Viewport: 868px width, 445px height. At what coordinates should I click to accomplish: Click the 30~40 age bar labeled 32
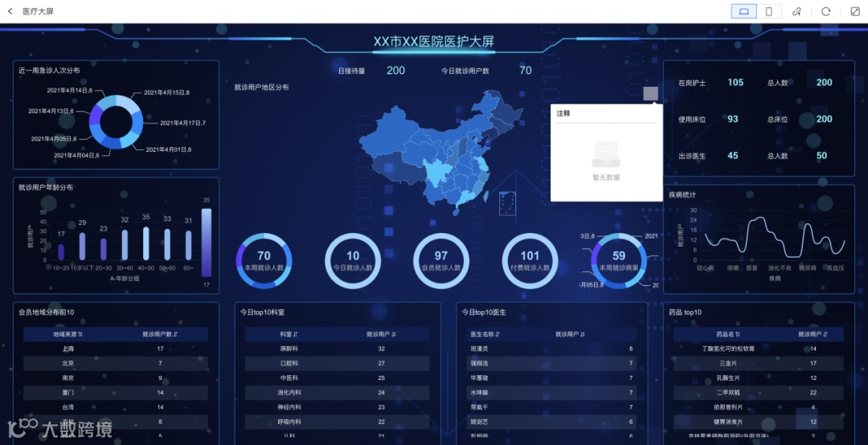[125, 245]
